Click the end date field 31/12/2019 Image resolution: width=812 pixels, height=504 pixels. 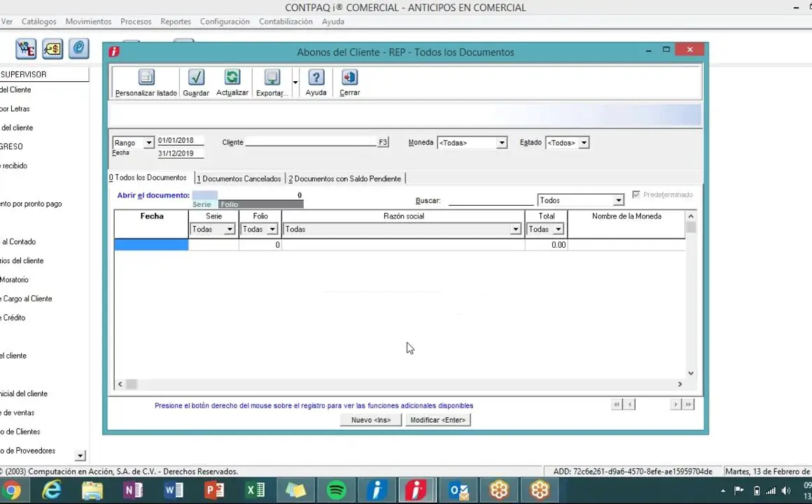(x=181, y=153)
